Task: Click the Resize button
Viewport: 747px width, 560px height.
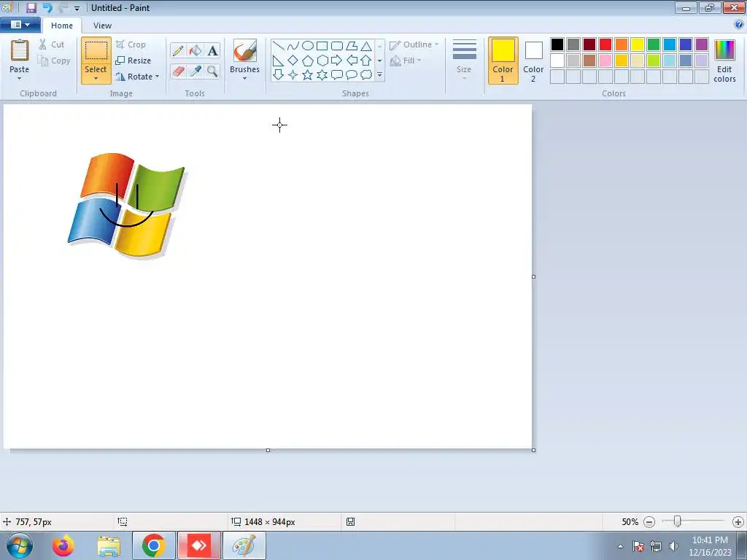Action: pyautogui.click(x=133, y=61)
